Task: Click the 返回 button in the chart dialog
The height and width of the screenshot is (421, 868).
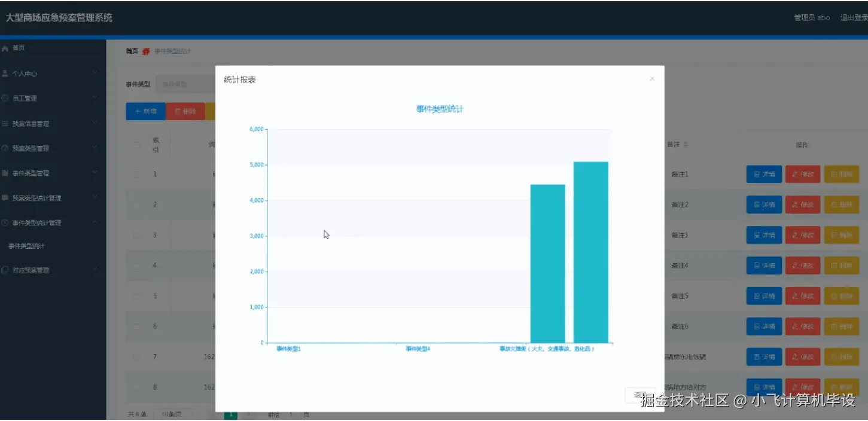Action: pos(639,395)
